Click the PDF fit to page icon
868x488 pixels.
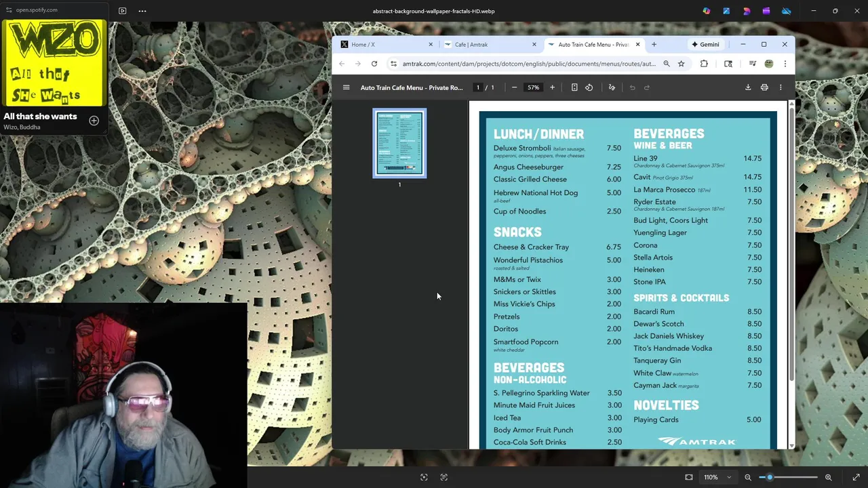[x=574, y=87]
